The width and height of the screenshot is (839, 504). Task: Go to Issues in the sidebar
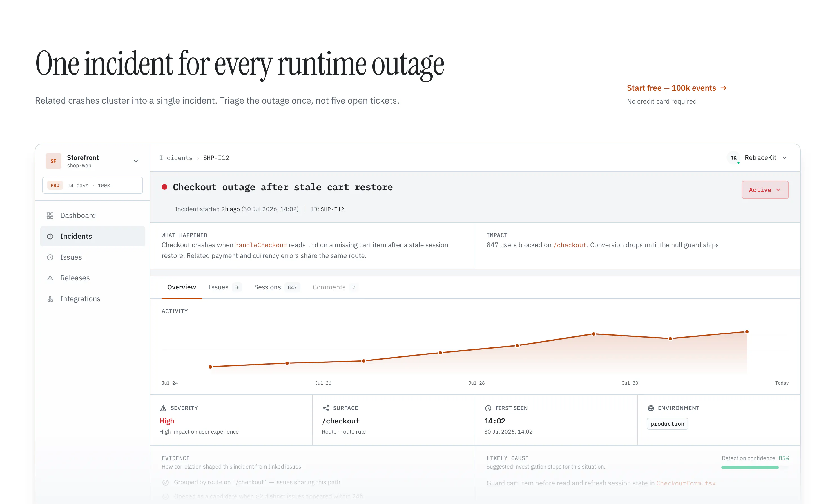pos(92,257)
